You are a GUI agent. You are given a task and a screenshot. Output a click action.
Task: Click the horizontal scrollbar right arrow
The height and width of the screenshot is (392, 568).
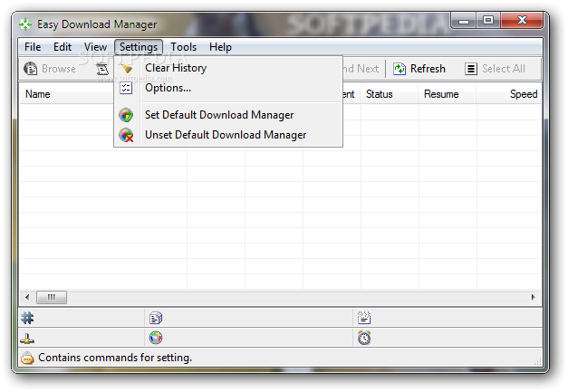point(534,298)
